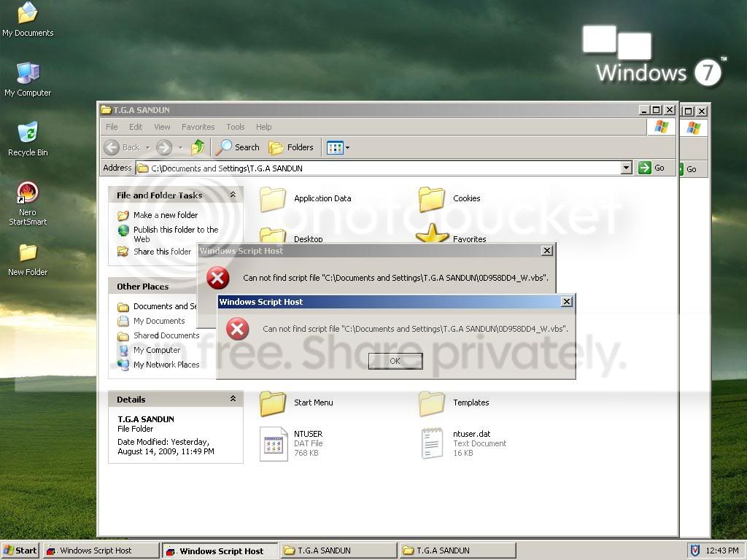
Task: Launch Nero StartSmart shortcut
Action: tap(28, 203)
